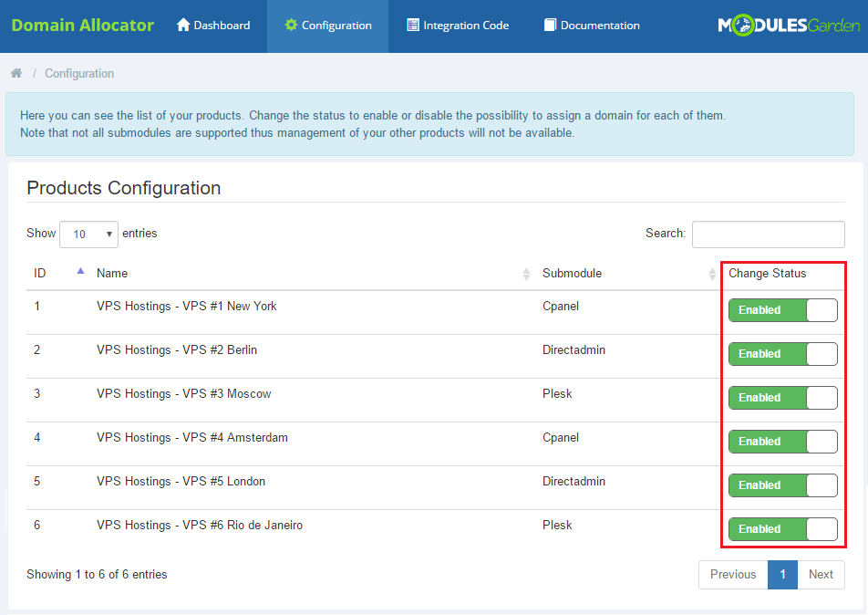The image size is (868, 615).
Task: Click the Submodule column header
Action: (572, 273)
